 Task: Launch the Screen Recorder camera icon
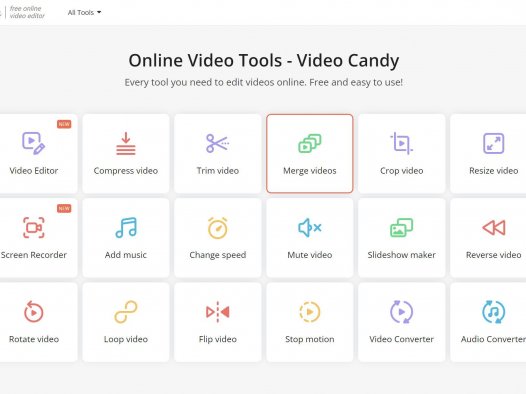(x=34, y=228)
